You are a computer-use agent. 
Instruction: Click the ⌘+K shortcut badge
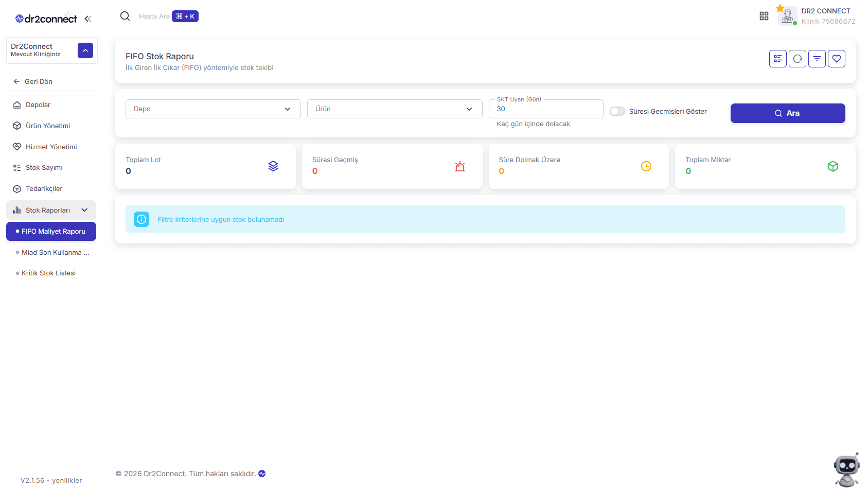click(x=185, y=16)
